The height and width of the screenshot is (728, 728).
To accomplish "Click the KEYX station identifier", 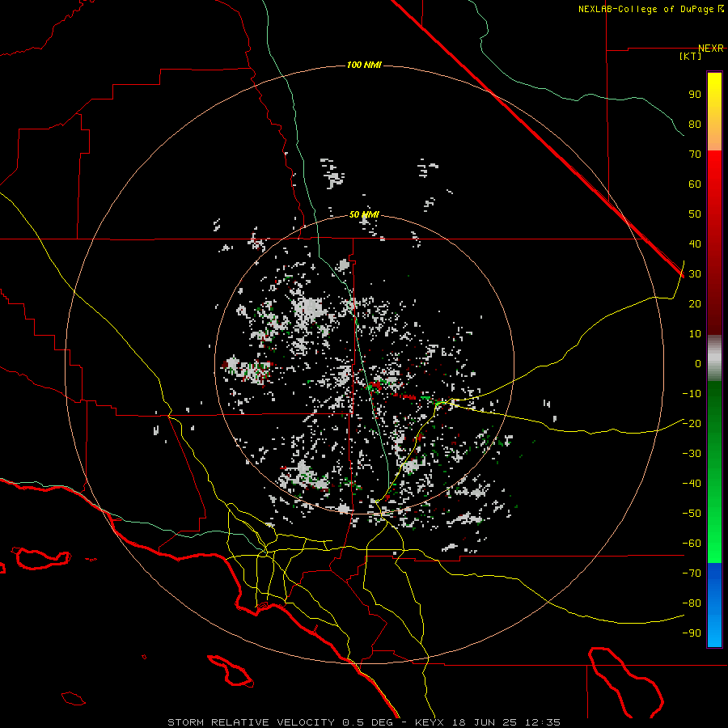I will click(430, 722).
